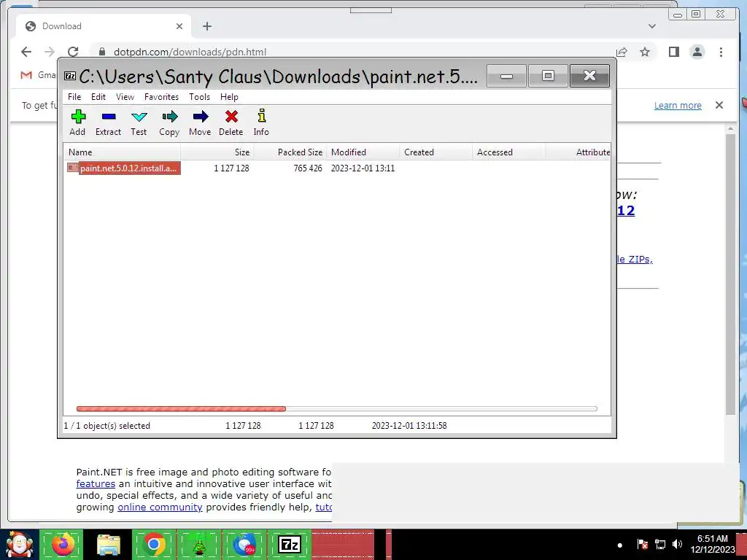Open the Chrome three-dot menu
The image size is (747, 560).
(721, 52)
